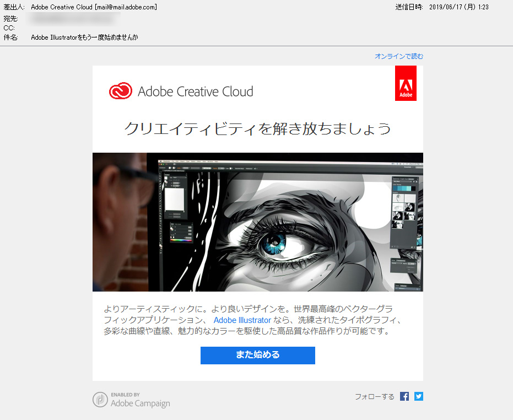This screenshot has width=513, height=420.
Task: Click the email subject line text
Action: click(x=84, y=37)
